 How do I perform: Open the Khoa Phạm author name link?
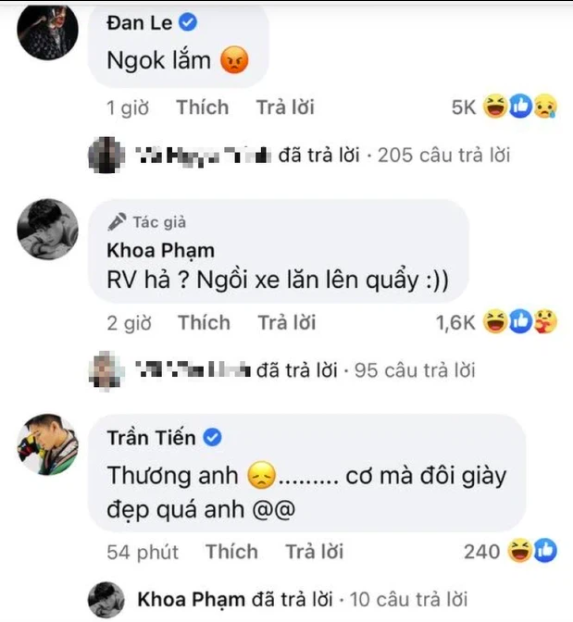click(161, 250)
